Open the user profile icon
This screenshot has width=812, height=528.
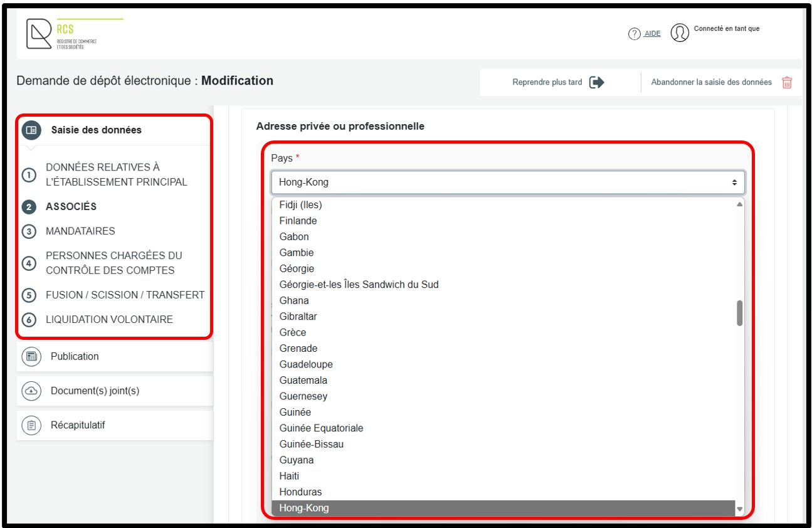tap(680, 33)
